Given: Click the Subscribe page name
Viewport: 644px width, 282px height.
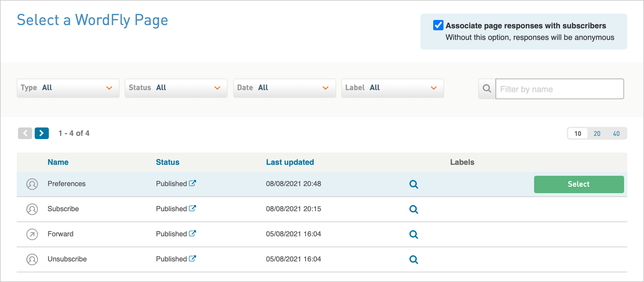Looking at the screenshot, I should (63, 209).
